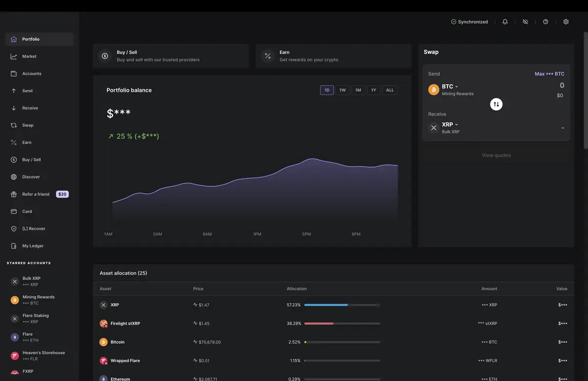Switch to the ALL timeframe tab

[390, 90]
